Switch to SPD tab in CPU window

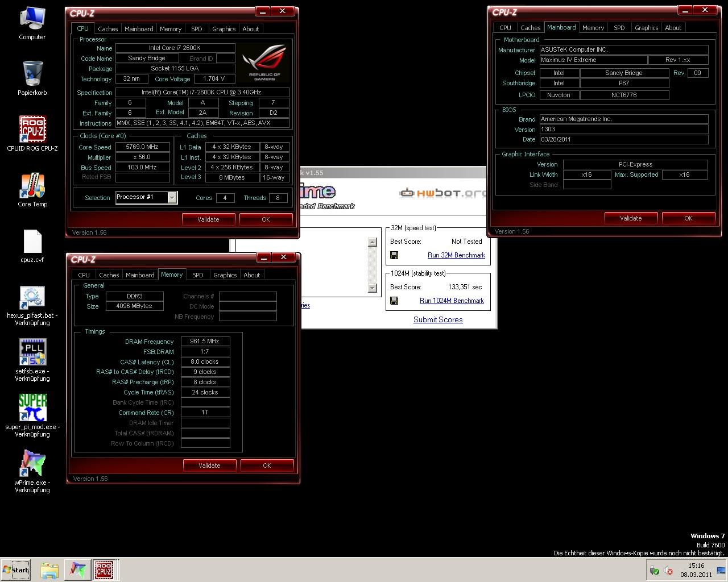pos(197,29)
